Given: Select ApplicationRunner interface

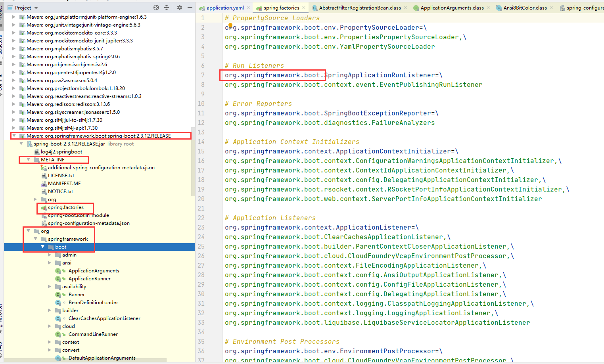Looking at the screenshot, I should click(89, 278).
